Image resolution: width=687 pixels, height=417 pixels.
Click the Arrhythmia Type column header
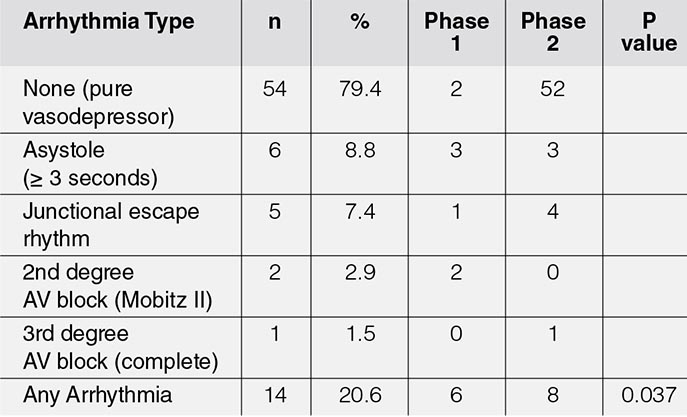click(x=109, y=21)
